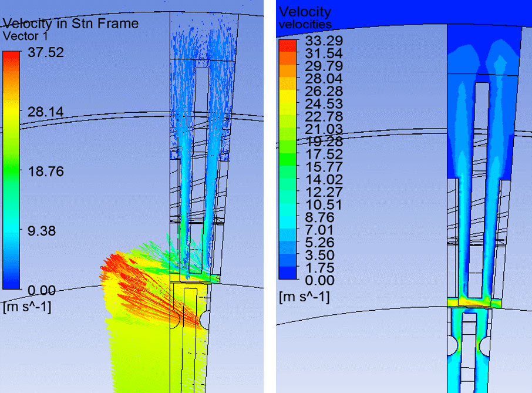
Task: Click the 28.04 legend value
Action: tap(324, 79)
